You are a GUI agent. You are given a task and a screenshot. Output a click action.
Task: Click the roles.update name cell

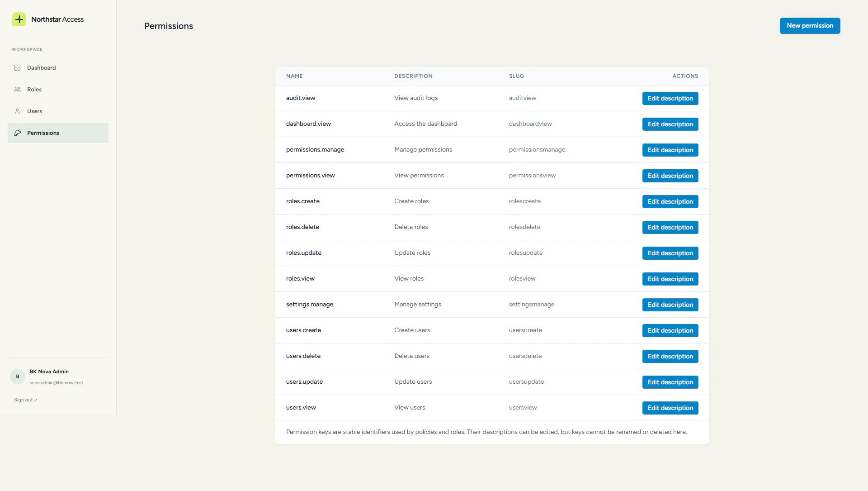(x=304, y=253)
